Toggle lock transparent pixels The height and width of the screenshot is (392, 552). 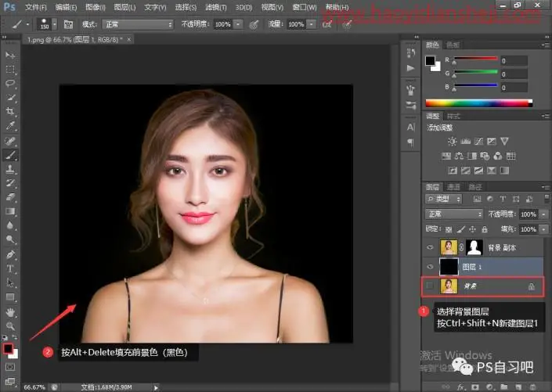[449, 229]
